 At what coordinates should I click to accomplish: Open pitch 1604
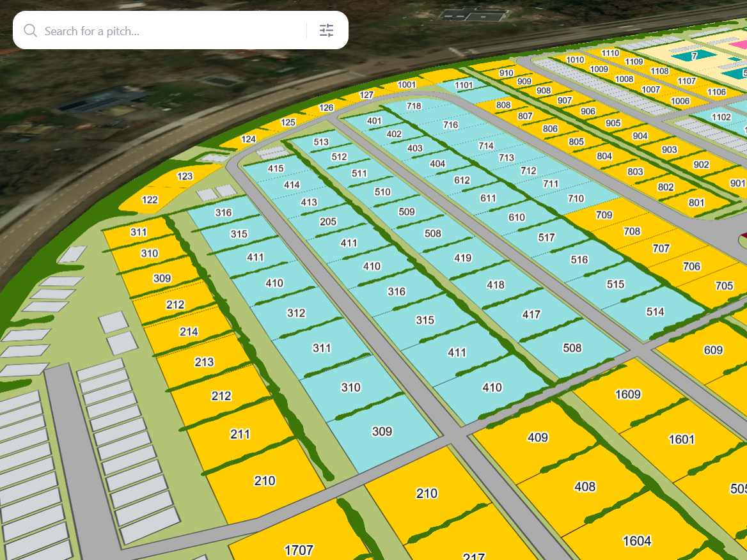tap(637, 541)
